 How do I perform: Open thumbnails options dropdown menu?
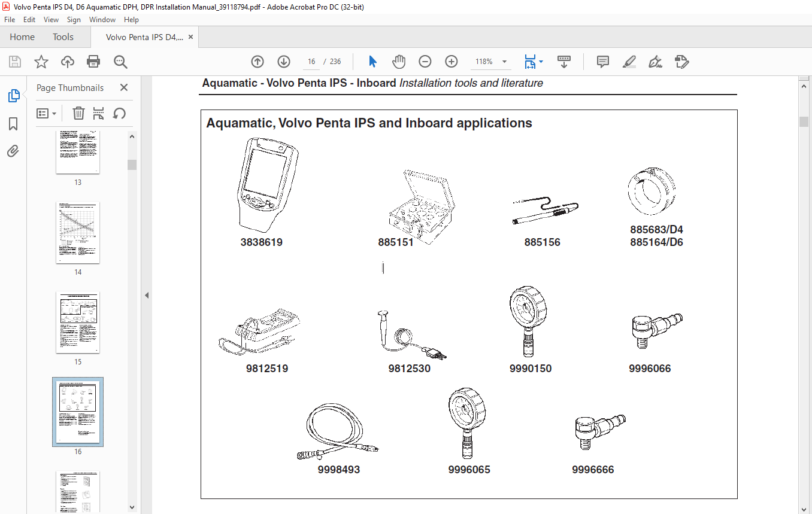click(46, 113)
